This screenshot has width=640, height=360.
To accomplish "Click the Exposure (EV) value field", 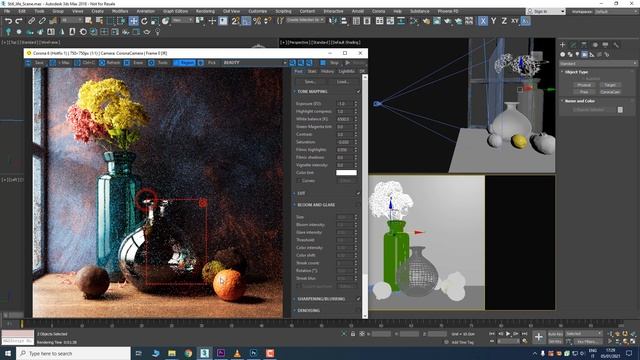I will [344, 104].
